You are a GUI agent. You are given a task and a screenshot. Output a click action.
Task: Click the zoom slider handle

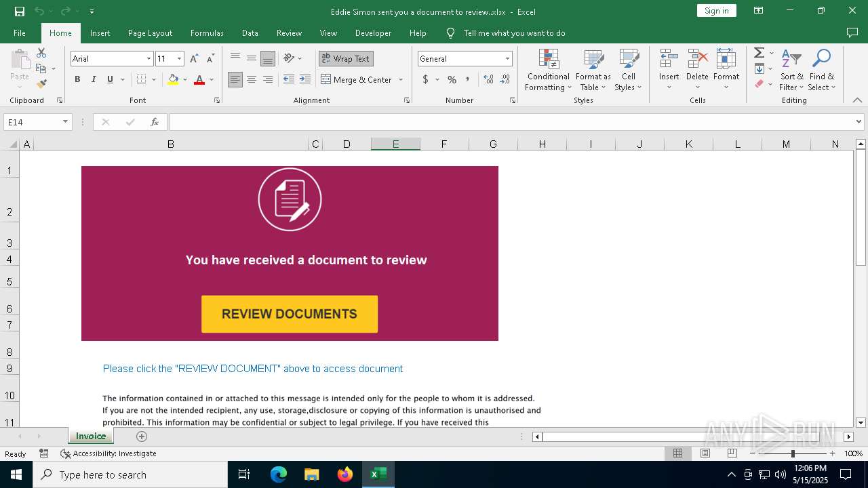click(793, 453)
